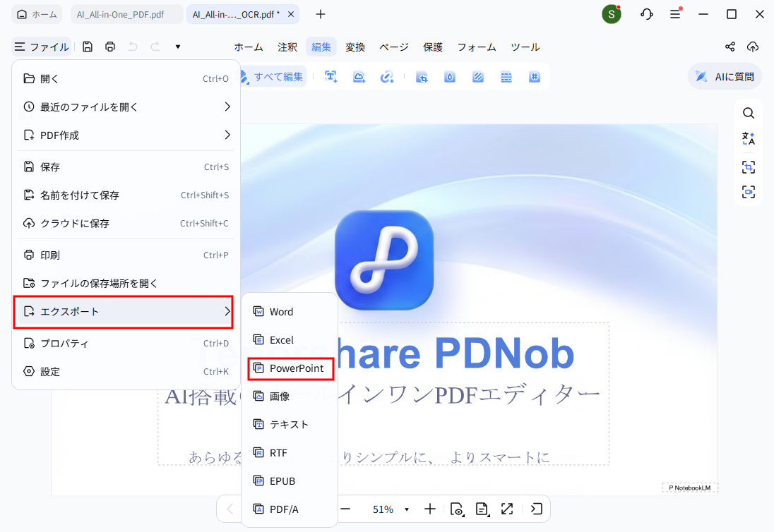Click the cloud upload icon at top right
Viewport: 774px width, 532px height.
(x=752, y=47)
